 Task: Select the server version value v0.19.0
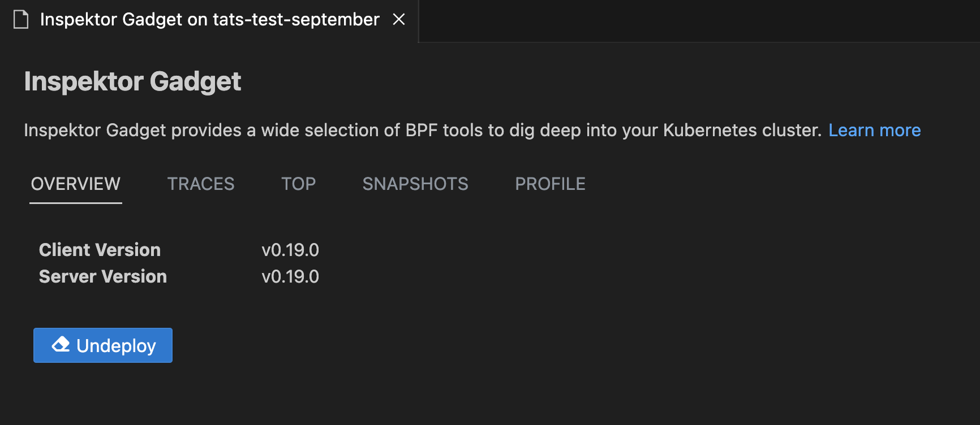[x=290, y=276]
